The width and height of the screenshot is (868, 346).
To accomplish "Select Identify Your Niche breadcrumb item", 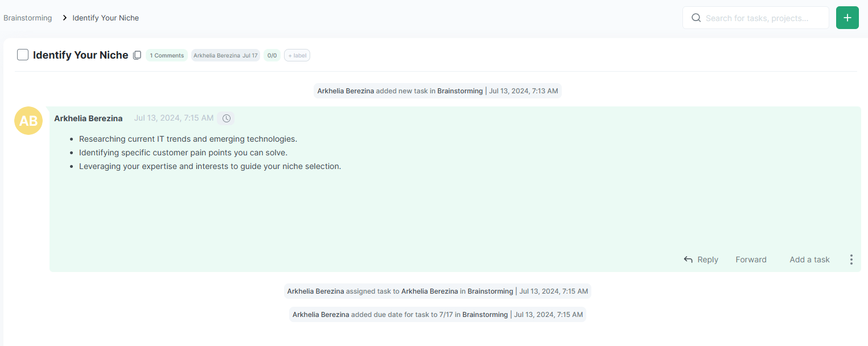I will 105,18.
